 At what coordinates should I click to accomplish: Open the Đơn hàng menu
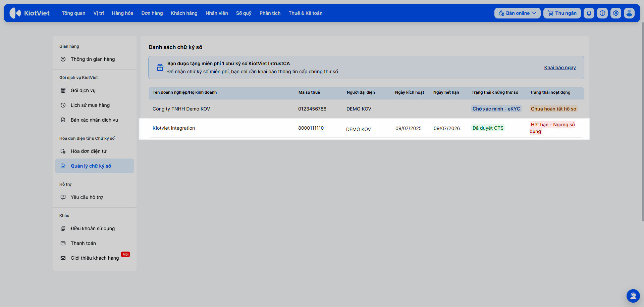pos(152,13)
